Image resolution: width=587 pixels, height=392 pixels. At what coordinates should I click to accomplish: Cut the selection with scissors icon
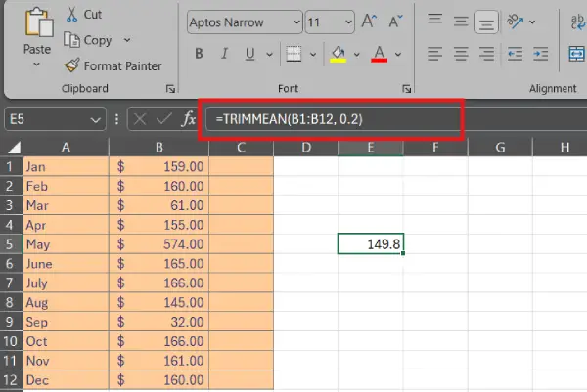pyautogui.click(x=71, y=15)
